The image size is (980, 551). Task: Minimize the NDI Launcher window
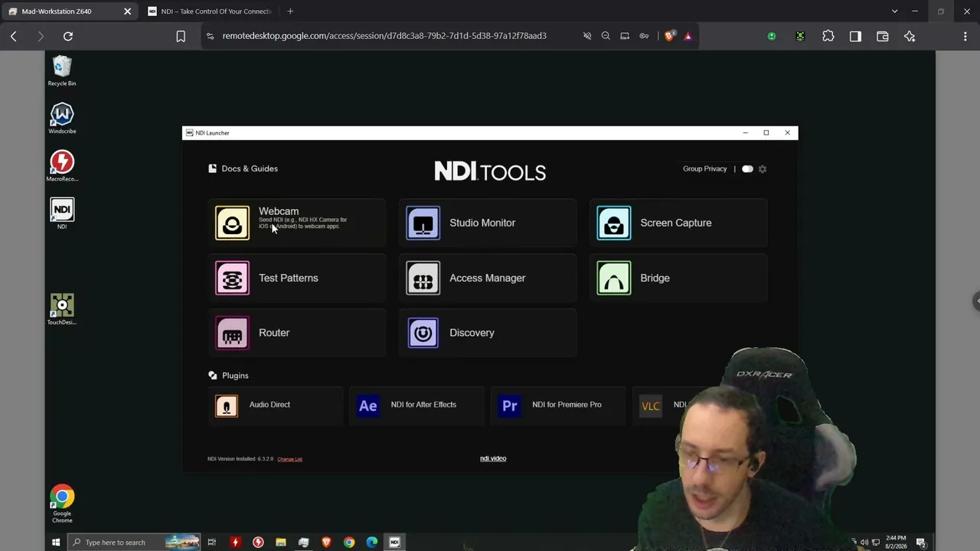[745, 133]
